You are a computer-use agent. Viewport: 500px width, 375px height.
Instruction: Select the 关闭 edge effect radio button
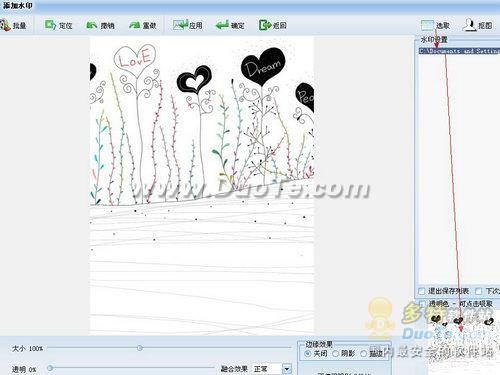point(308,353)
